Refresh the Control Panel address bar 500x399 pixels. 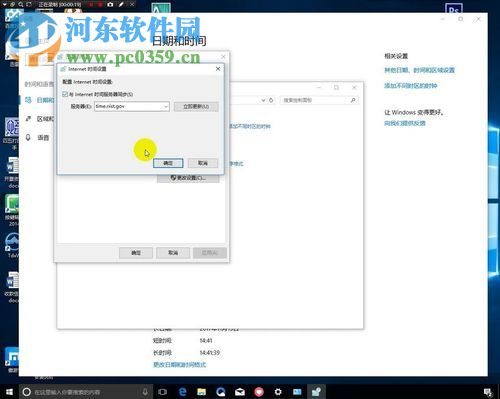[271, 100]
